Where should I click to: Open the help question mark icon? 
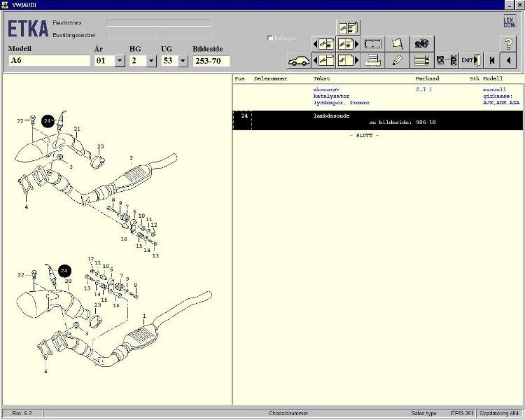(x=508, y=43)
